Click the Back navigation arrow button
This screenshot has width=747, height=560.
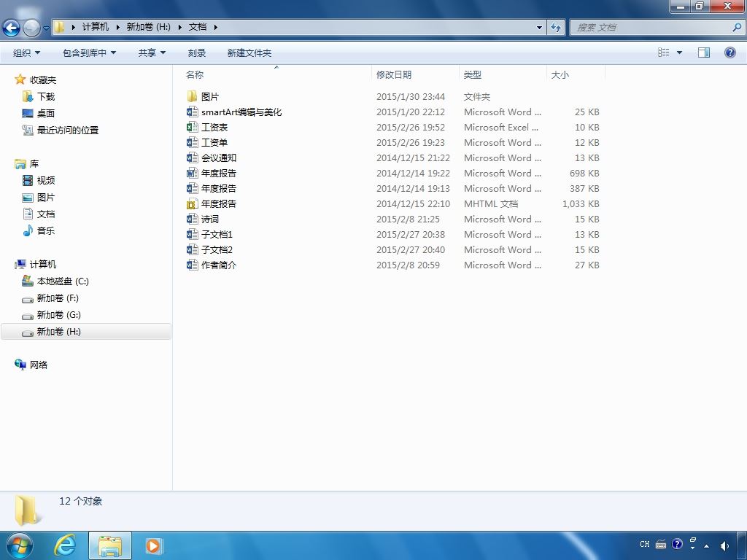pyautogui.click(x=11, y=28)
